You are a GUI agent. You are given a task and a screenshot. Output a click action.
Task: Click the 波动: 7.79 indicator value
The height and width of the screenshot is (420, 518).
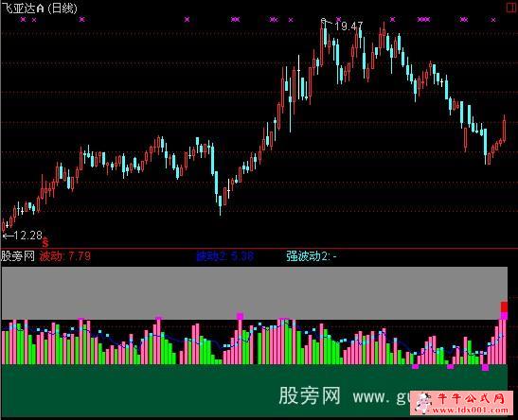click(65, 256)
